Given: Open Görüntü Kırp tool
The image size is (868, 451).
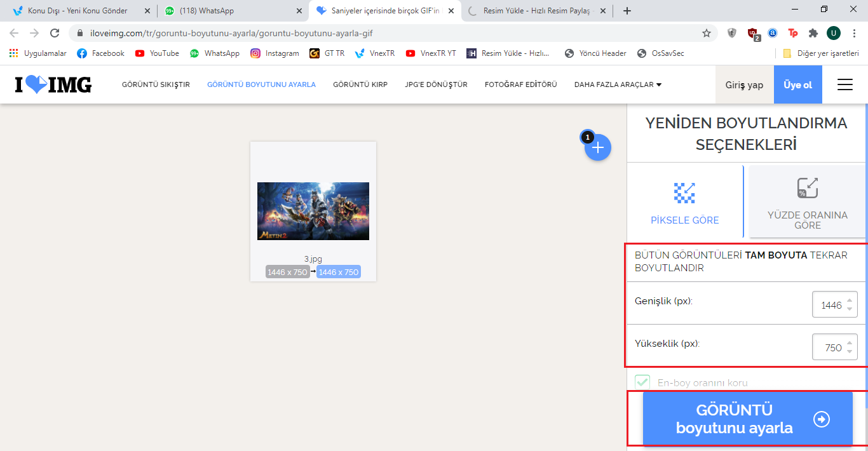Looking at the screenshot, I should [x=360, y=84].
